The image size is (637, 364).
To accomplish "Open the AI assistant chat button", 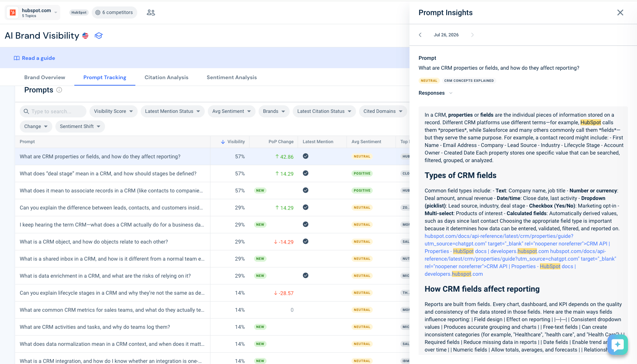I will click(618, 345).
